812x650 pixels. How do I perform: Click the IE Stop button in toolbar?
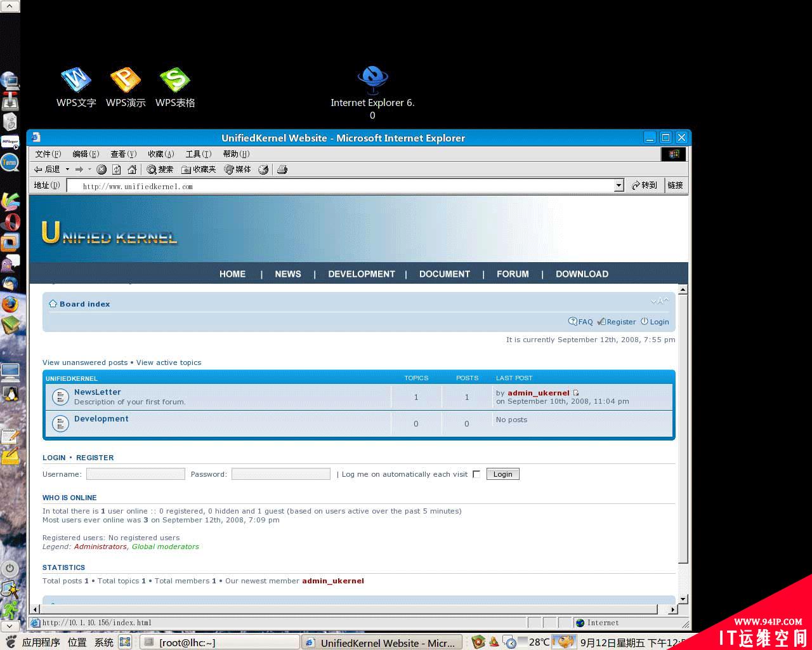pos(101,169)
